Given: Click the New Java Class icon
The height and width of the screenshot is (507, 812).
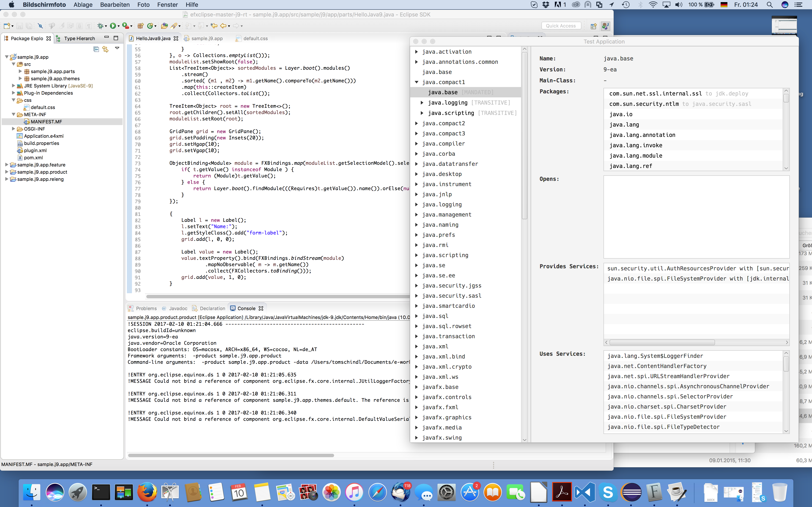Looking at the screenshot, I should click(150, 26).
